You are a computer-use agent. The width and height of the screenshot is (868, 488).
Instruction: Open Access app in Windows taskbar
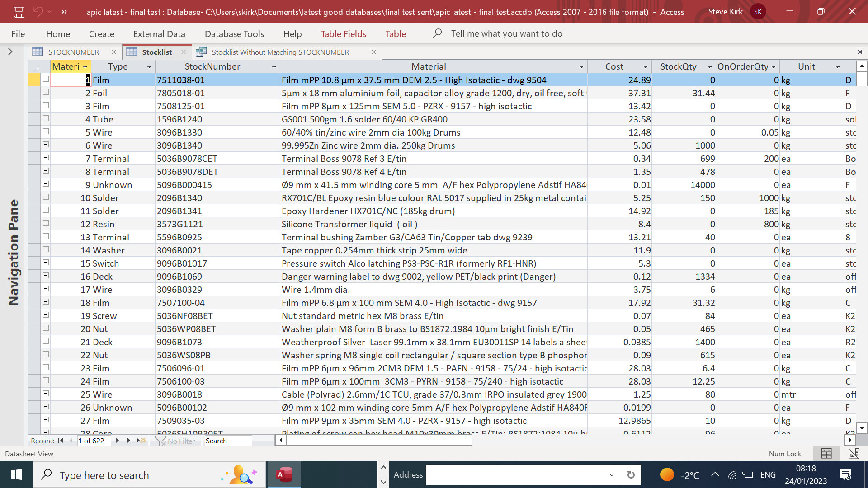pos(284,475)
